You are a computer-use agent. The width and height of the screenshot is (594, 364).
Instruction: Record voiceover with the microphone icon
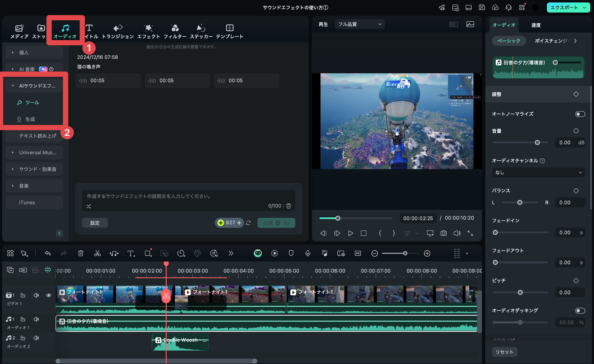[x=308, y=253]
